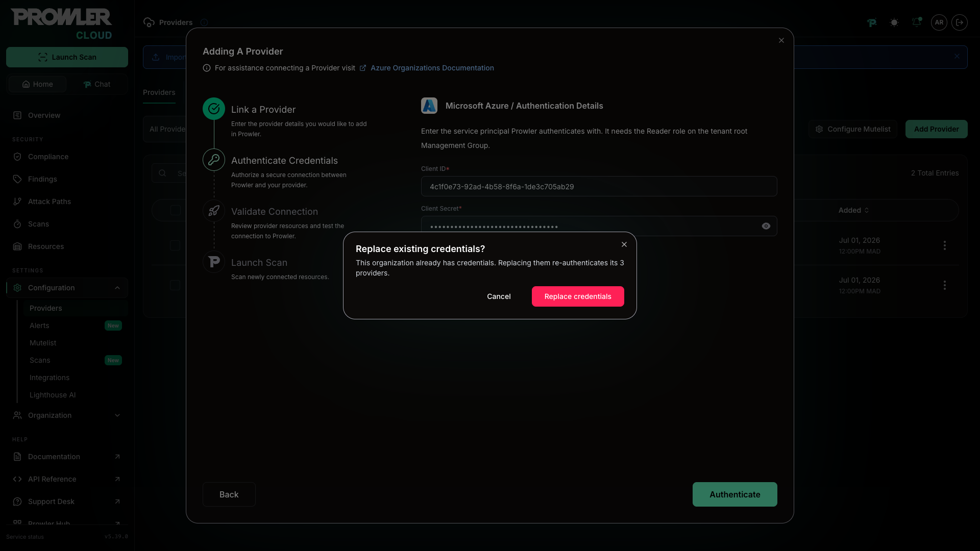The height and width of the screenshot is (551, 980).
Task: Click the Authenticate button
Action: [734, 494]
